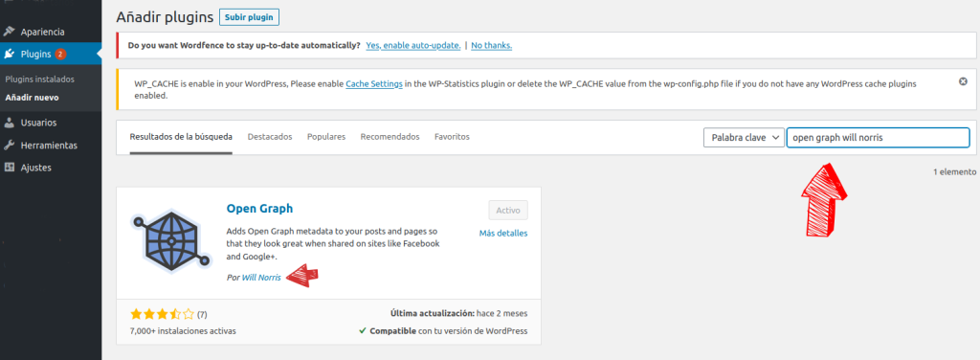Click the plugin star rating
The width and height of the screenshot is (980, 360).
(163, 314)
